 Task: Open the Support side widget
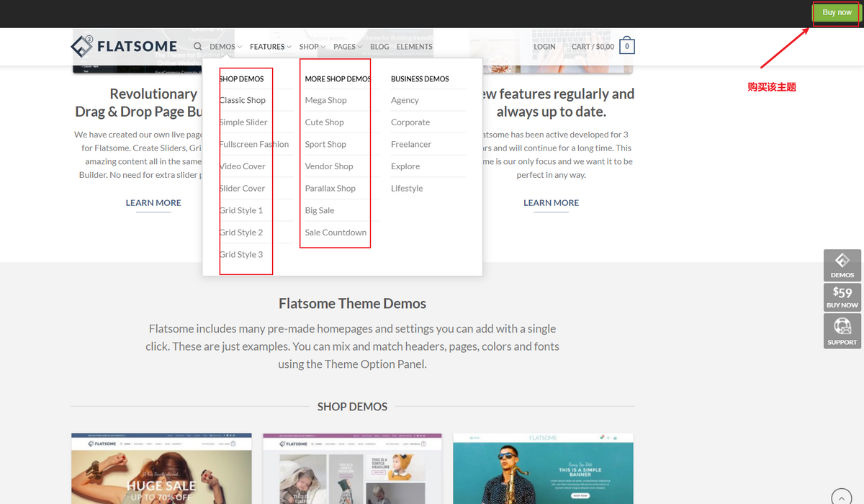coord(842,331)
